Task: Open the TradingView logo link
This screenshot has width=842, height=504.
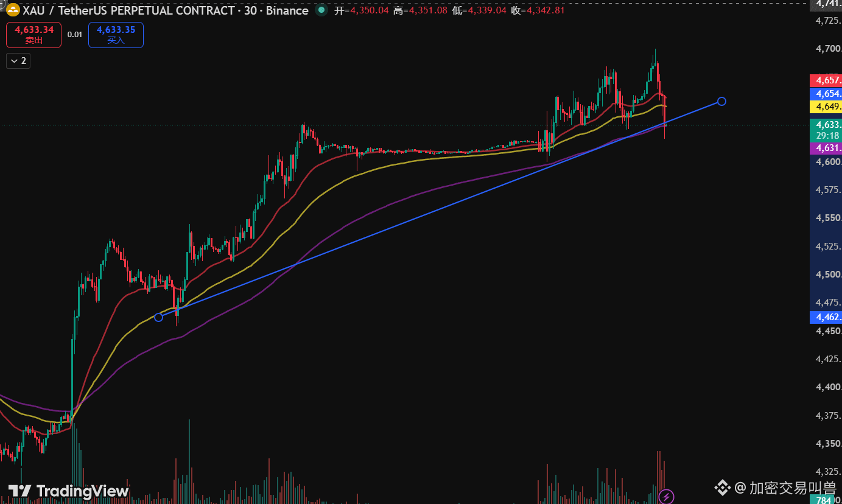Action: 69,491
